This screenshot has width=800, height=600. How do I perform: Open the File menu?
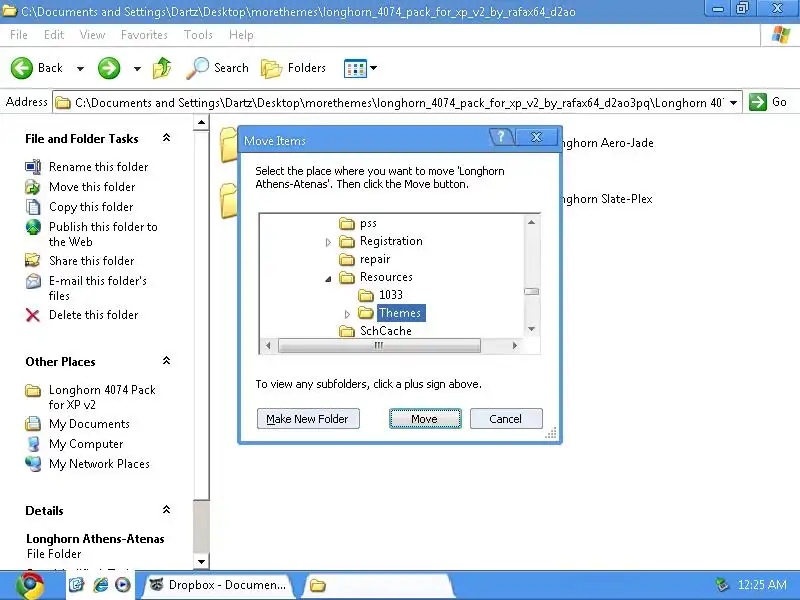(x=18, y=35)
